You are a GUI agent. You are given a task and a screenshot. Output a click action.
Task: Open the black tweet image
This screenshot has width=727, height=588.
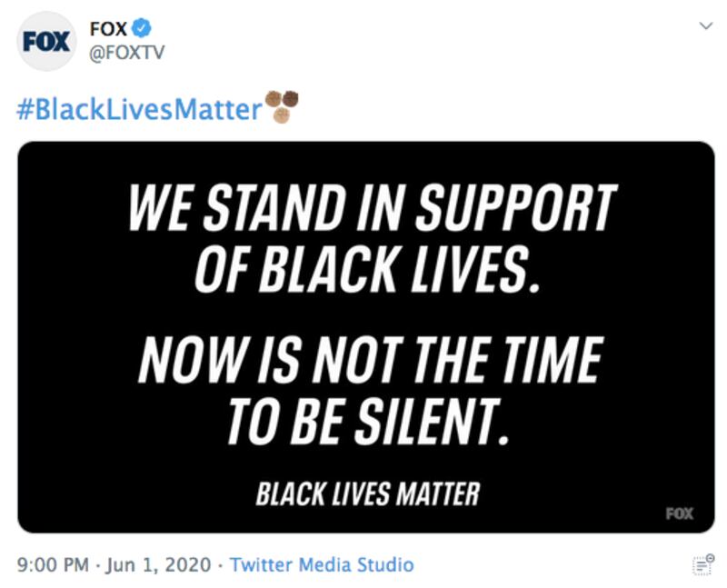(365, 336)
